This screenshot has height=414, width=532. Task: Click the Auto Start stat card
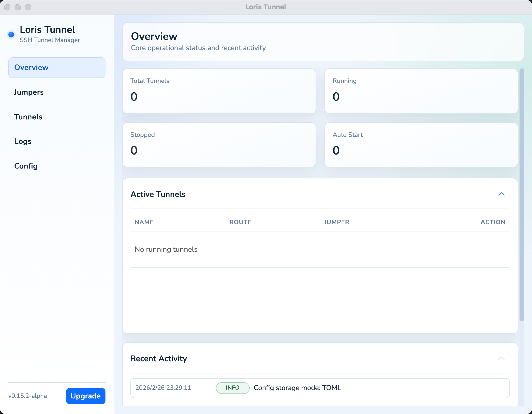point(421,145)
